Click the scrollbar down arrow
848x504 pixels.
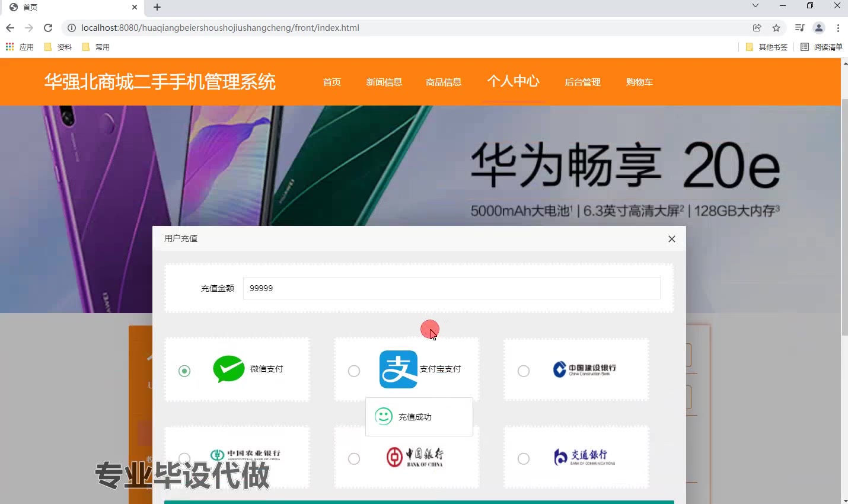coord(844,500)
